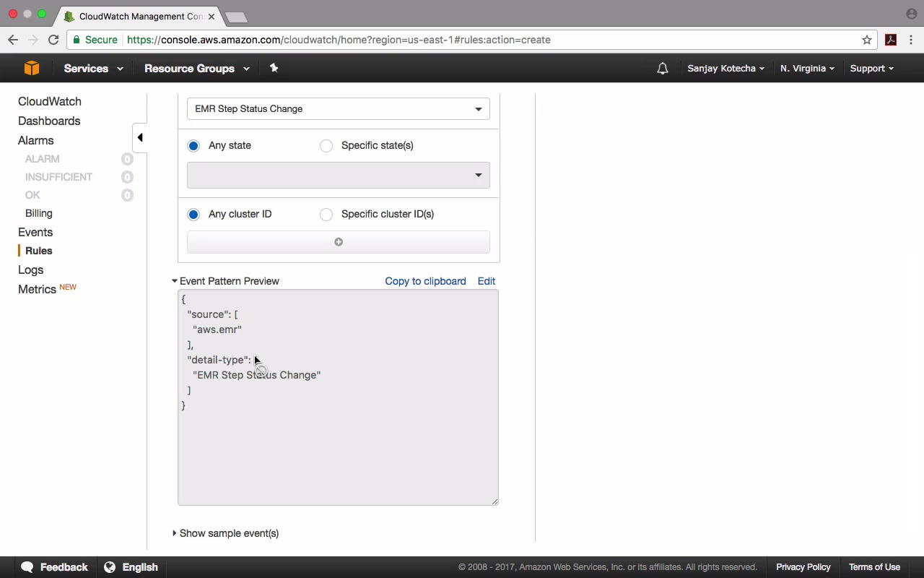Open the N. Virginia region menu
The height and width of the screenshot is (578, 924).
pyautogui.click(x=807, y=69)
